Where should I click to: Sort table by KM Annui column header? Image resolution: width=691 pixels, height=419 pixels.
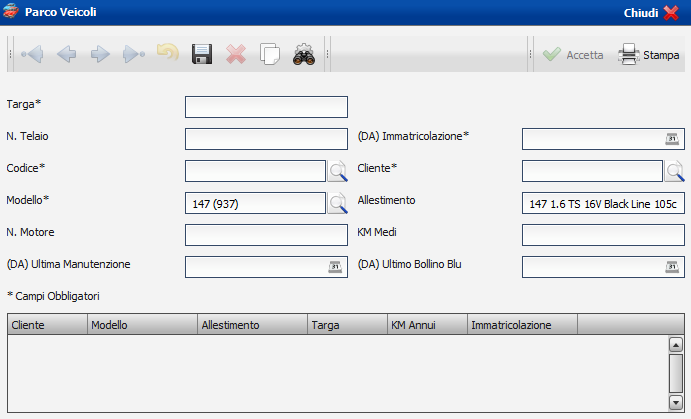tap(427, 325)
